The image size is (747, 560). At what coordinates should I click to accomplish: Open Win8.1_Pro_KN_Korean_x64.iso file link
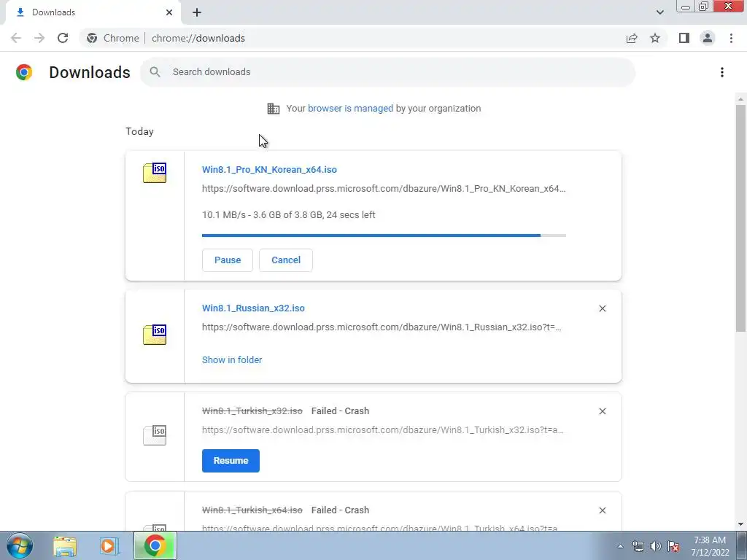pos(269,169)
